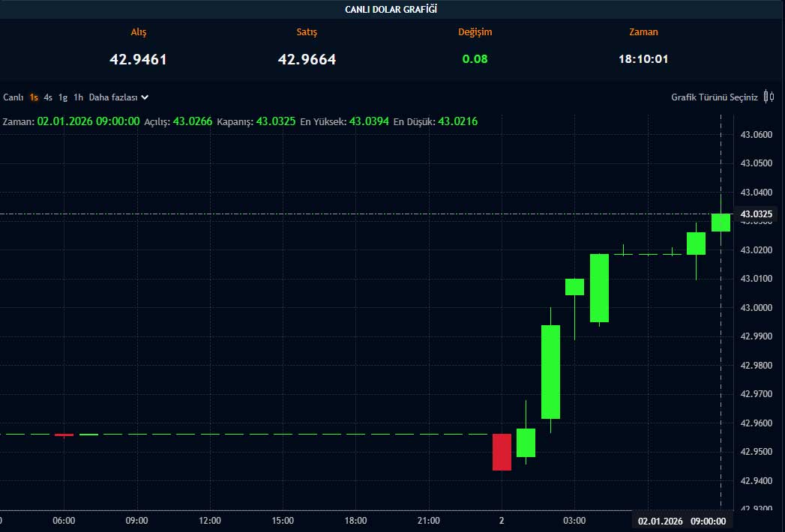Image resolution: width=785 pixels, height=532 pixels.
Task: Click the tallest green candle before 03:00
Action: point(550,372)
